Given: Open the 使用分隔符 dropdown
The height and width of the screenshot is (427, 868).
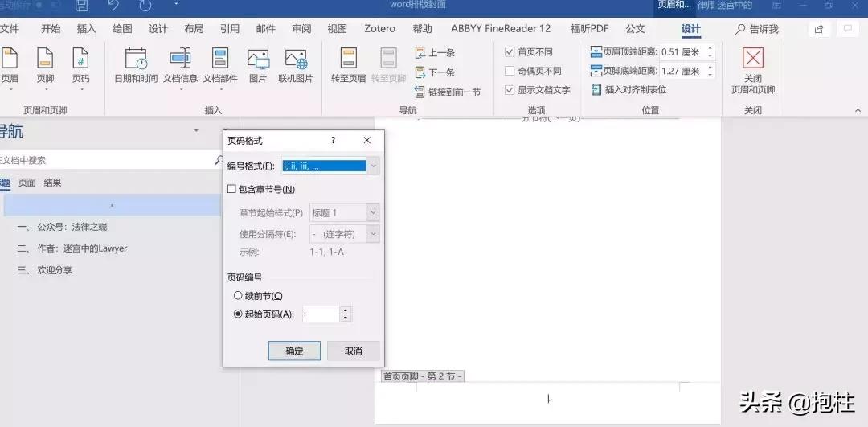Looking at the screenshot, I should pyautogui.click(x=374, y=234).
